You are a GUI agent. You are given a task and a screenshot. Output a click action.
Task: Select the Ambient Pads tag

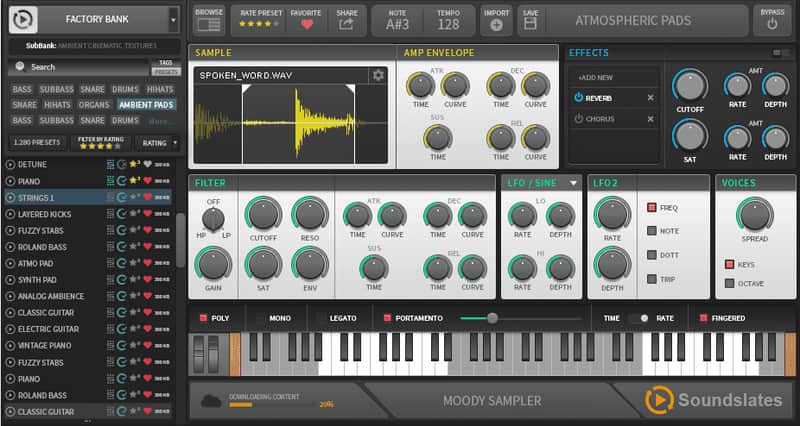pos(146,105)
